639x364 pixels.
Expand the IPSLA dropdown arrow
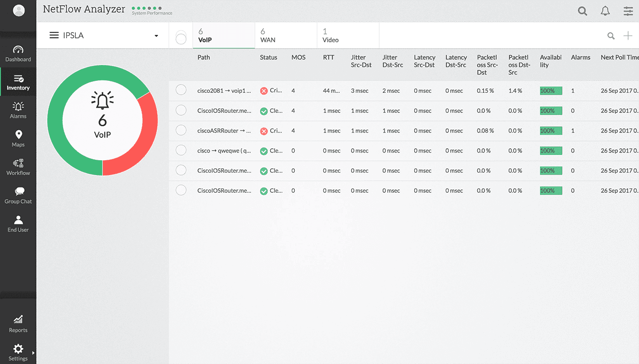tap(156, 36)
